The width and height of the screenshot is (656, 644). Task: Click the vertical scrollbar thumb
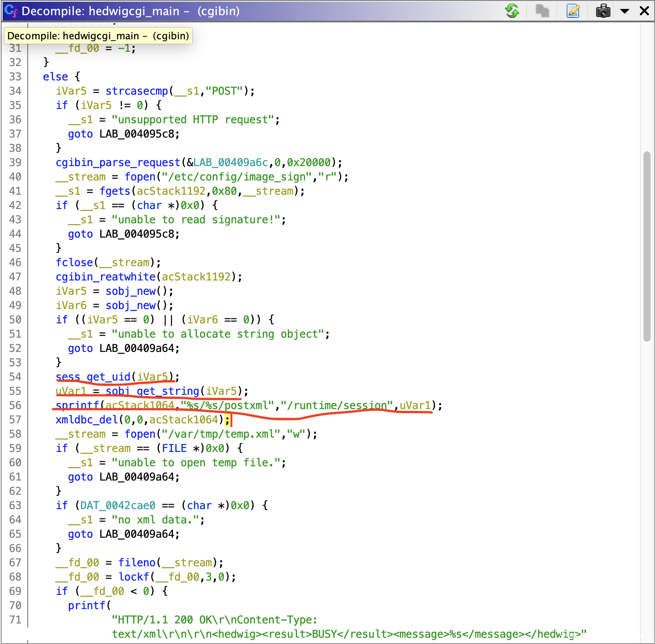(x=647, y=247)
